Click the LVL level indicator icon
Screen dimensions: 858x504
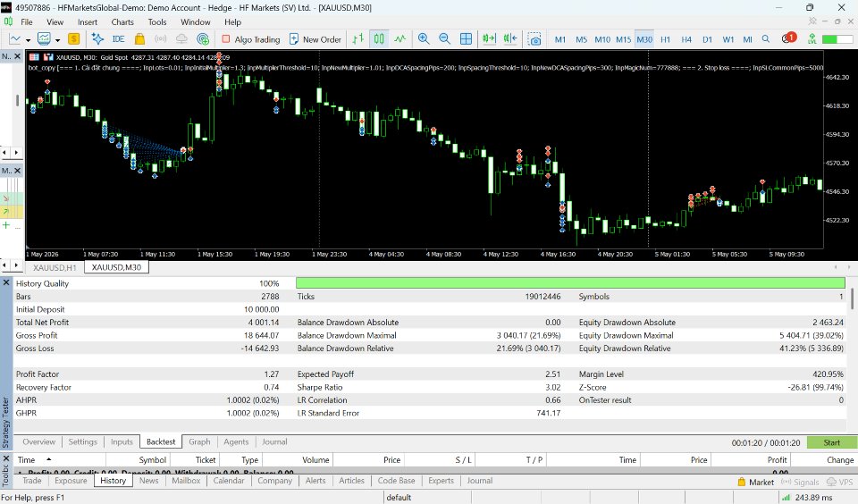click(x=812, y=38)
